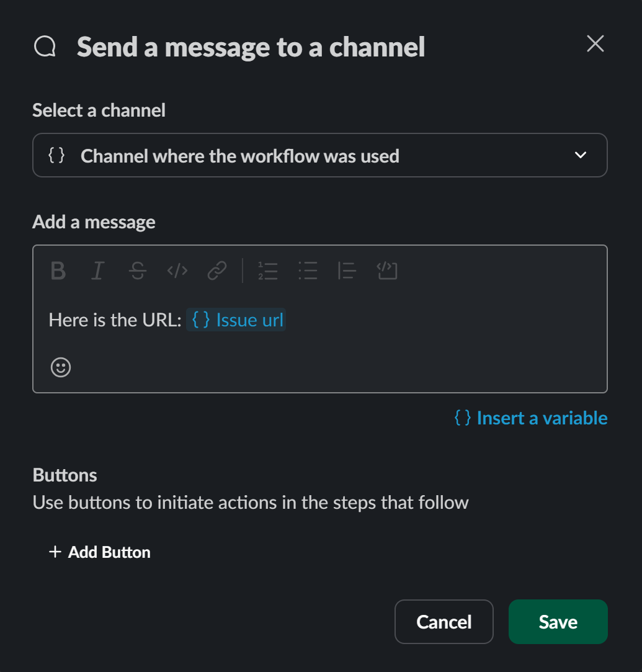642x672 pixels.
Task: Click Insert a variable
Action: (x=530, y=418)
